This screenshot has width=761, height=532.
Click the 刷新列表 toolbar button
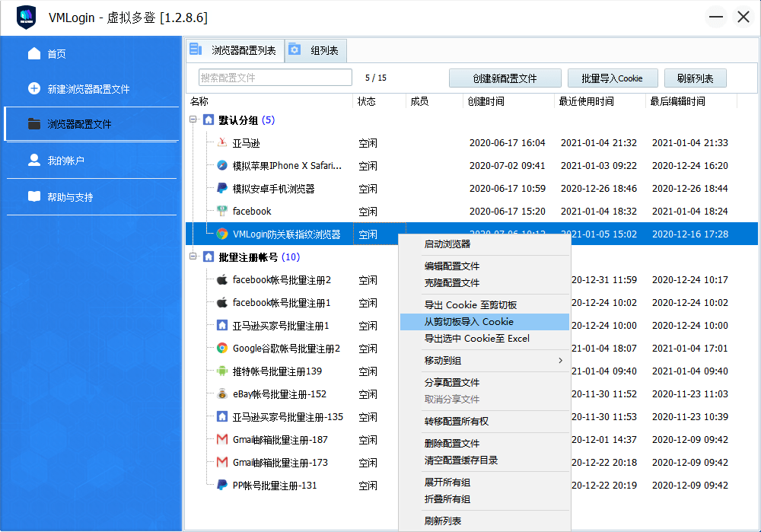click(695, 78)
